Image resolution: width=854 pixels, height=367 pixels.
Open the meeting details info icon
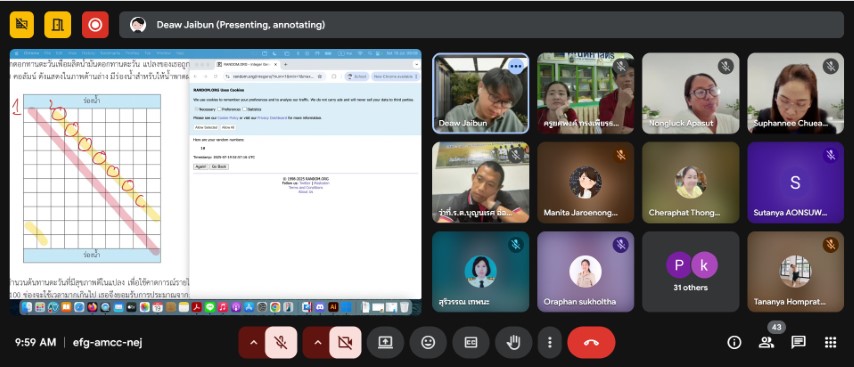click(x=734, y=342)
